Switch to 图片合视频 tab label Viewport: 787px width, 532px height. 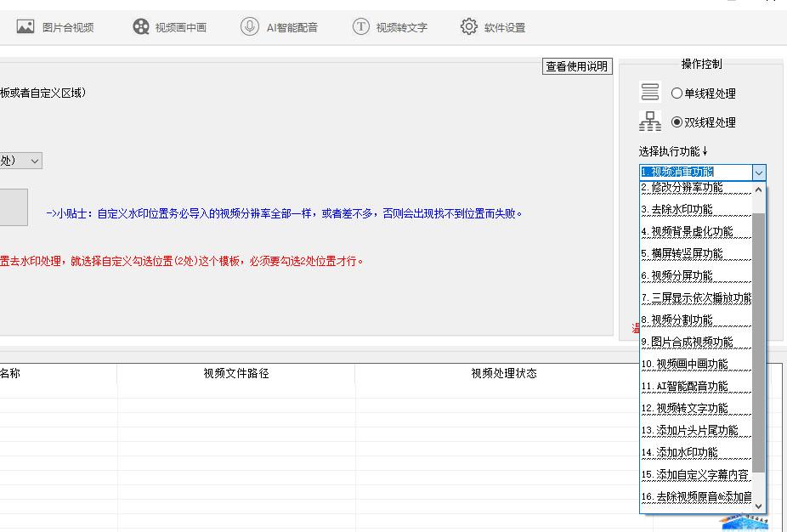[x=68, y=27]
